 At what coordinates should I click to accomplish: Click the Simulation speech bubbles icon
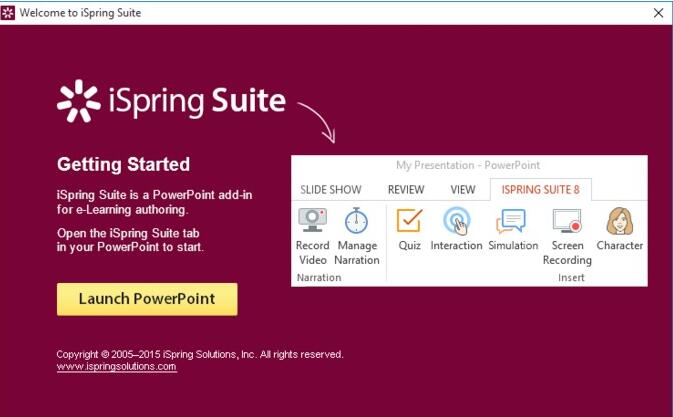coord(511,221)
